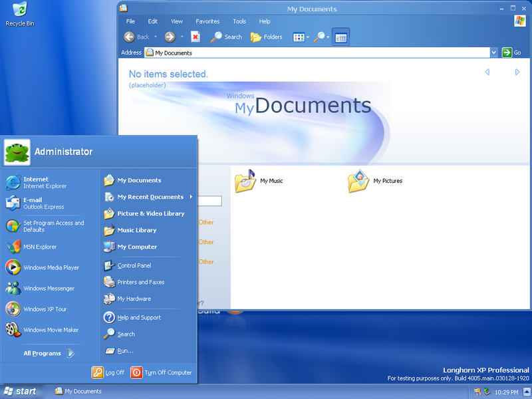Click the Search magnifier in toolbar
532x399 pixels.
[226, 37]
